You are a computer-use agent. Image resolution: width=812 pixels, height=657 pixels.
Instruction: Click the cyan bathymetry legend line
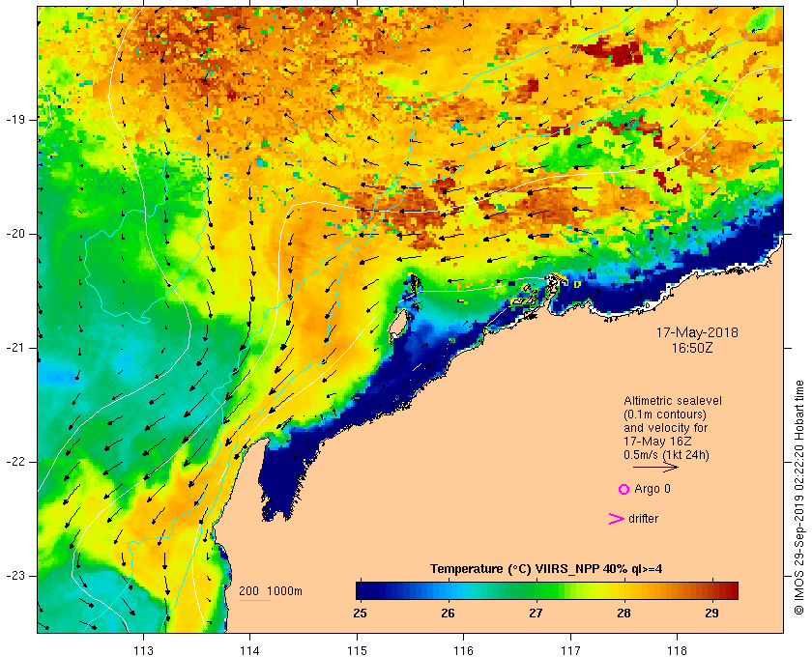click(255, 601)
